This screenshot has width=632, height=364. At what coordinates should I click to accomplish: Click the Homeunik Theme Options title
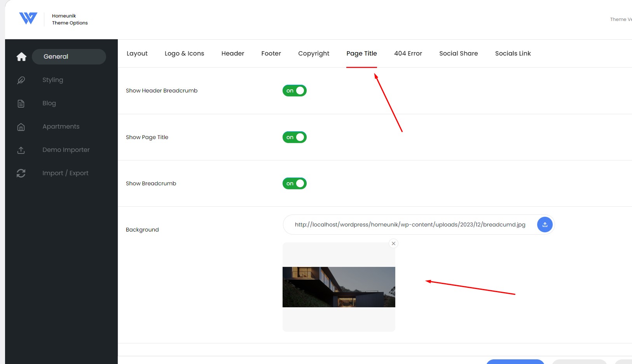point(70,19)
